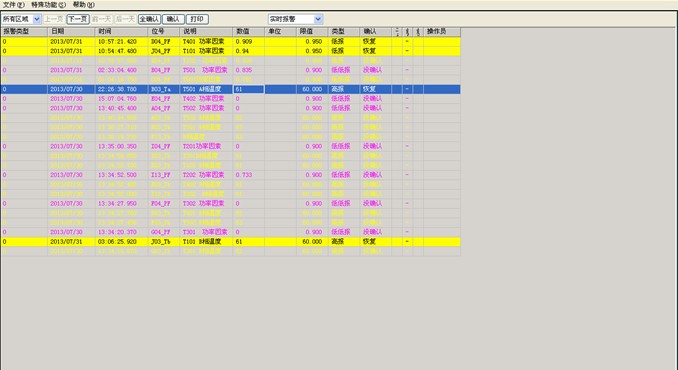Click the 位号 column header
Screen dimensions: 678x370
pos(164,32)
